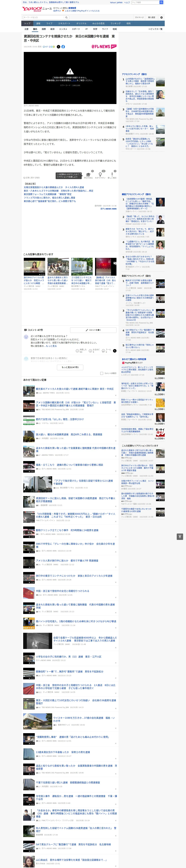React with わかりやすい lightbulb icon
186x868 pixels.
pos(100,175)
